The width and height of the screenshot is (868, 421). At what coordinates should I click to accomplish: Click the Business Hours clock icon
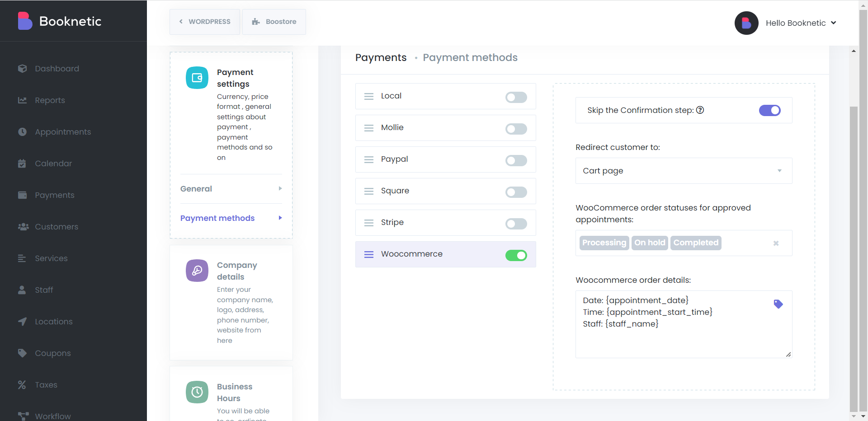point(197,392)
